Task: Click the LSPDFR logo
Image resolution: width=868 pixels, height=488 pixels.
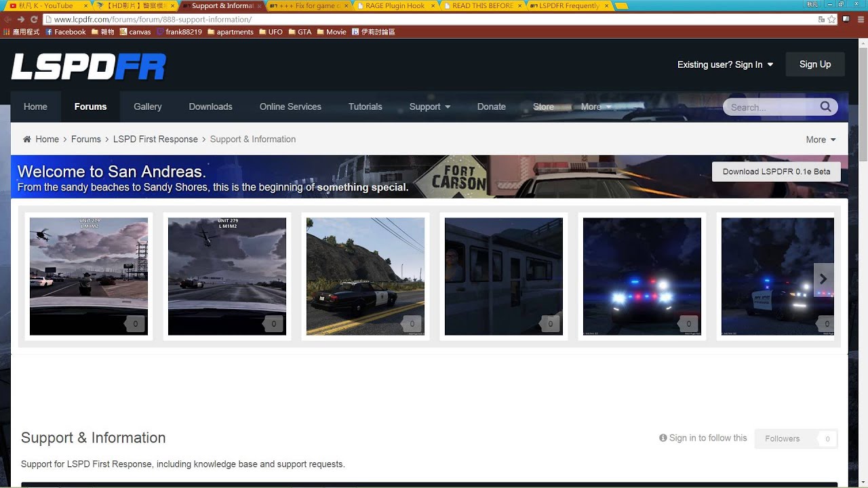Action: (x=88, y=66)
